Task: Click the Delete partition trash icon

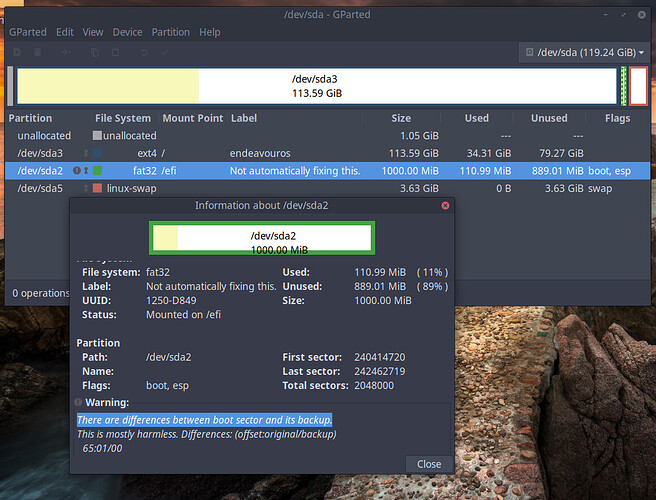Action: coord(38,52)
